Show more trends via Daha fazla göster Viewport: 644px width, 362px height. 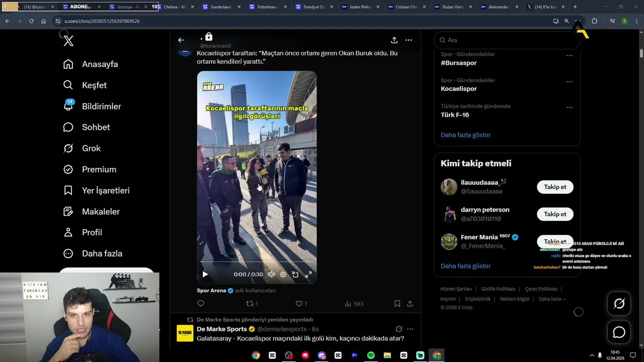(x=466, y=135)
